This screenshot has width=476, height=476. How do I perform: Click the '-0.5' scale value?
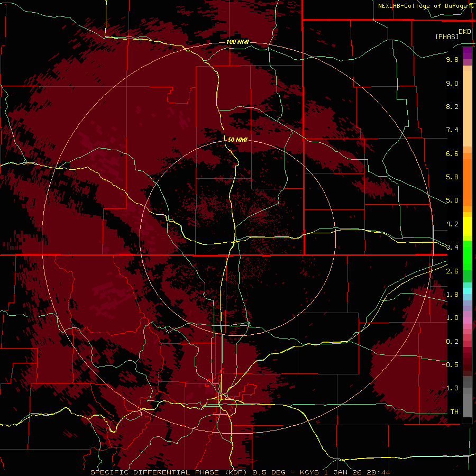[x=450, y=364]
